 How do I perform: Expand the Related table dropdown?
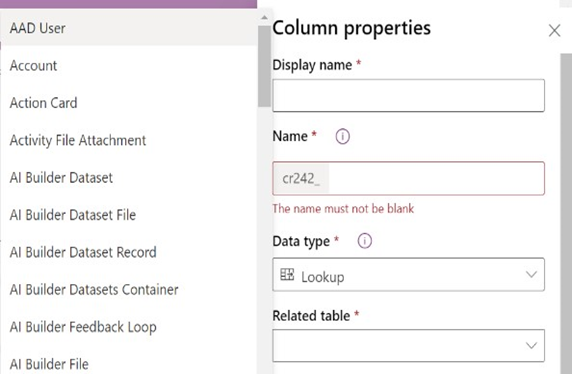409,346
